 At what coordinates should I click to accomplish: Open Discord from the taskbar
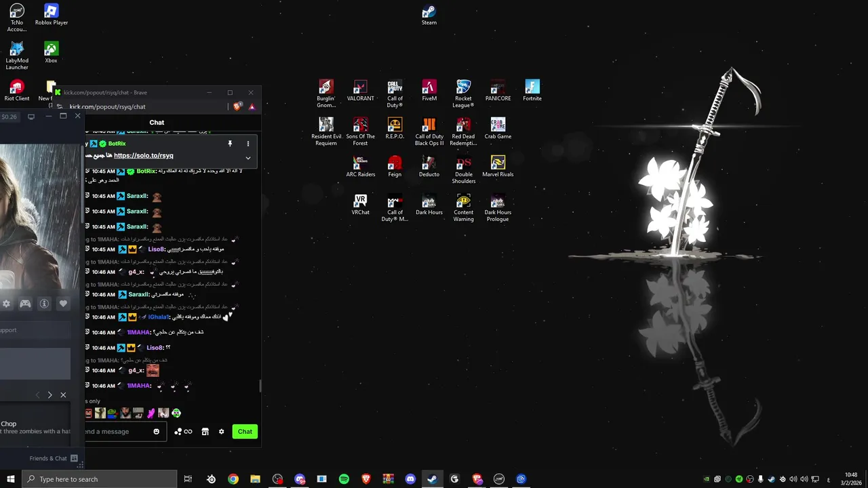410,479
